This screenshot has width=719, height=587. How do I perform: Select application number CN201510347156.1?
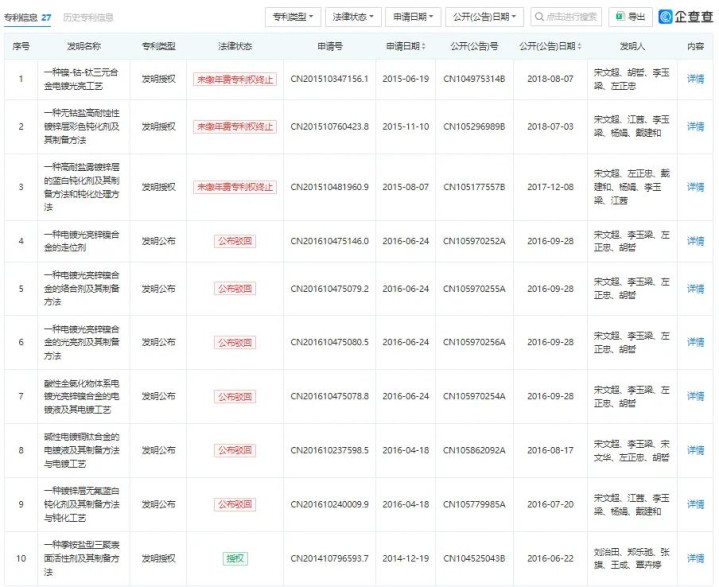click(329, 79)
